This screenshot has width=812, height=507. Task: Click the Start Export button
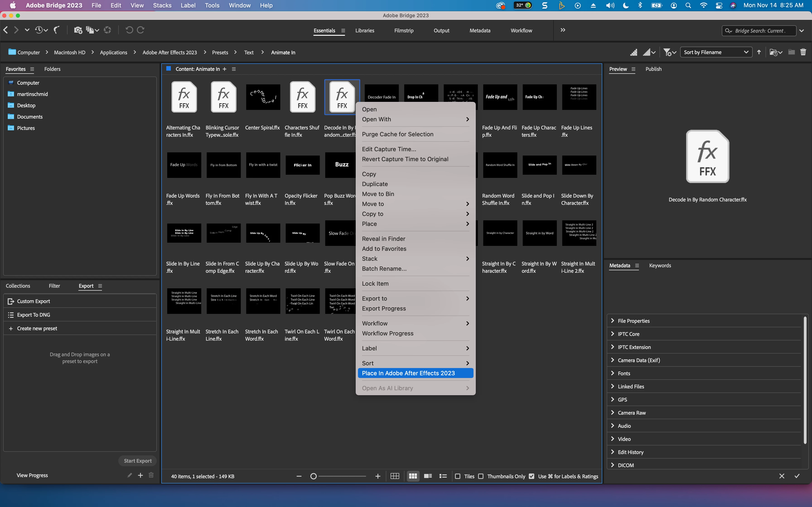(138, 461)
